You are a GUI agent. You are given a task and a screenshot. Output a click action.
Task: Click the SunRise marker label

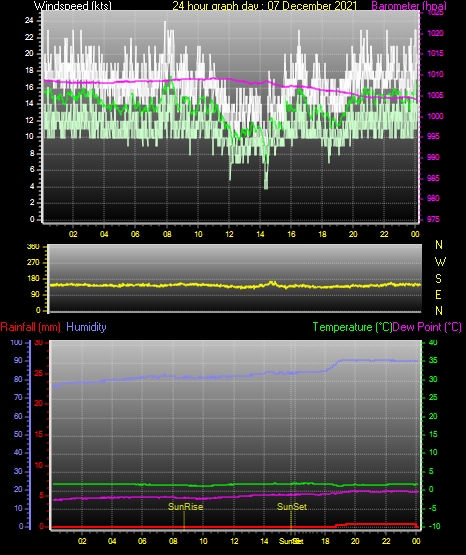click(x=185, y=507)
